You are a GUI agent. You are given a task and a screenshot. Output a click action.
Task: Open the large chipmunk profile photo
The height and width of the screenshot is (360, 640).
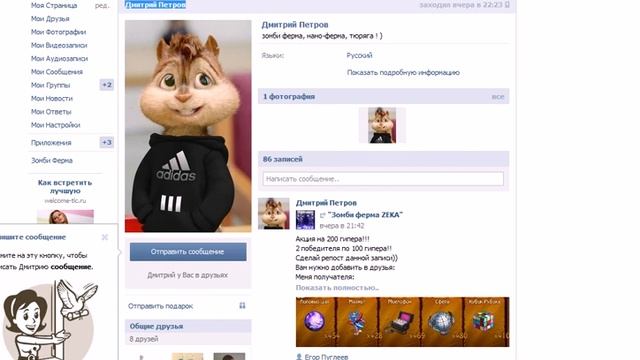188,126
